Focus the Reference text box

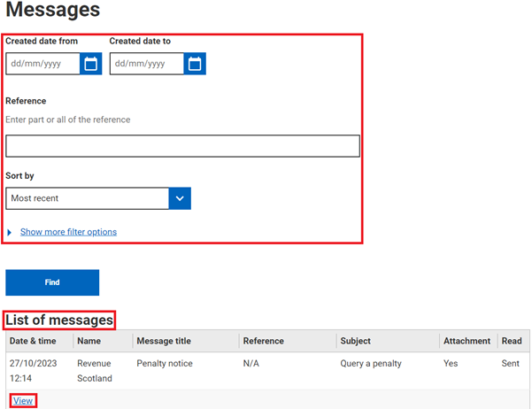[182, 146]
